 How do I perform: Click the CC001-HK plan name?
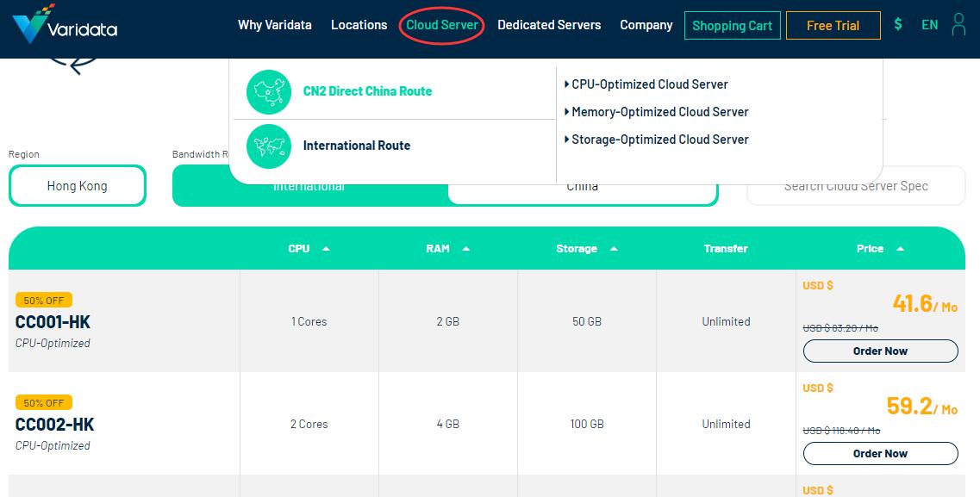53,322
